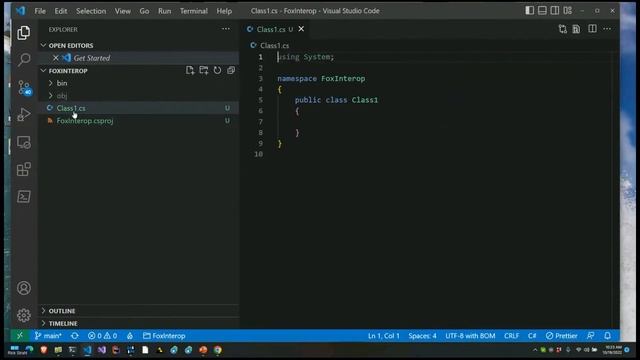Close the Get Started open editor
The width and height of the screenshot is (640, 360).
tap(56, 58)
